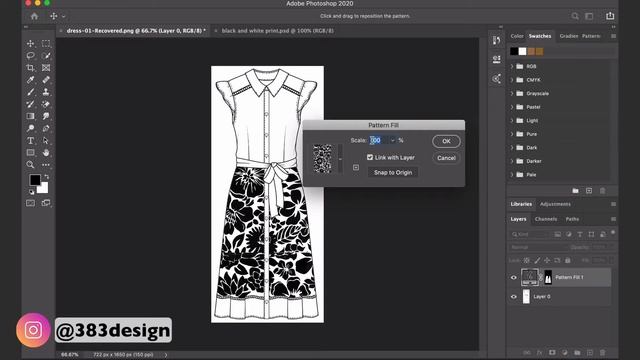Reset default foreground and background colors
This screenshot has height=360, width=640.
[32, 191]
